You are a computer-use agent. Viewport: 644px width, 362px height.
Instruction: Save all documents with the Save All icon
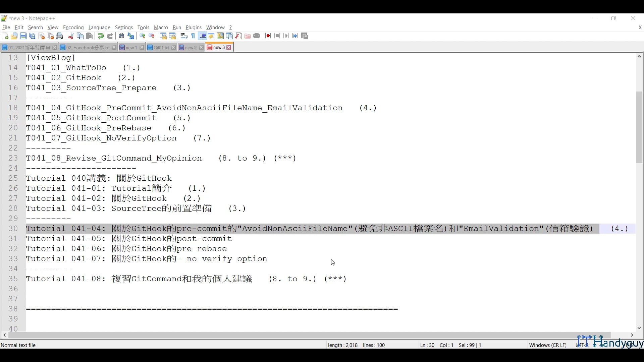(x=32, y=36)
